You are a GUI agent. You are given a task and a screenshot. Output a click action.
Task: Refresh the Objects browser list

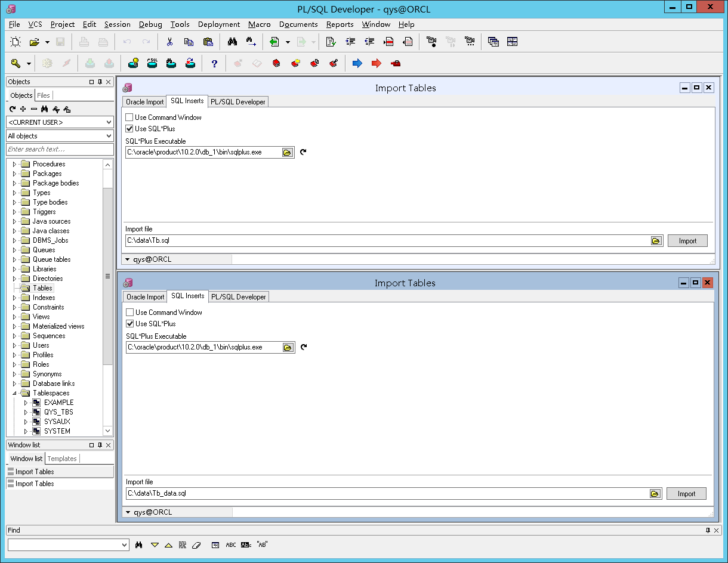(13, 109)
